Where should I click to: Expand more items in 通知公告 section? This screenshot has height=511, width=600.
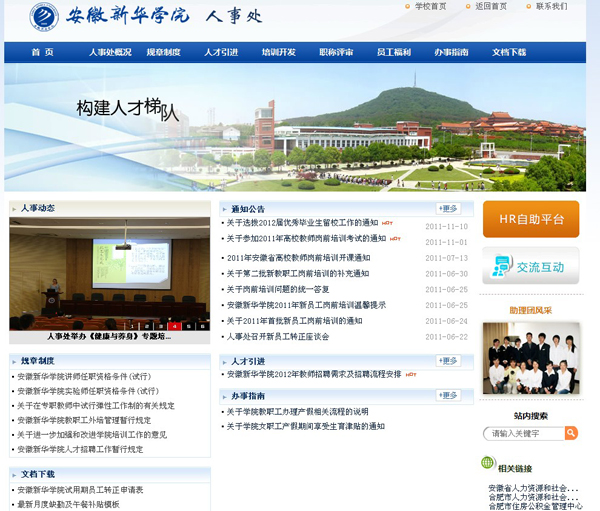tap(448, 208)
